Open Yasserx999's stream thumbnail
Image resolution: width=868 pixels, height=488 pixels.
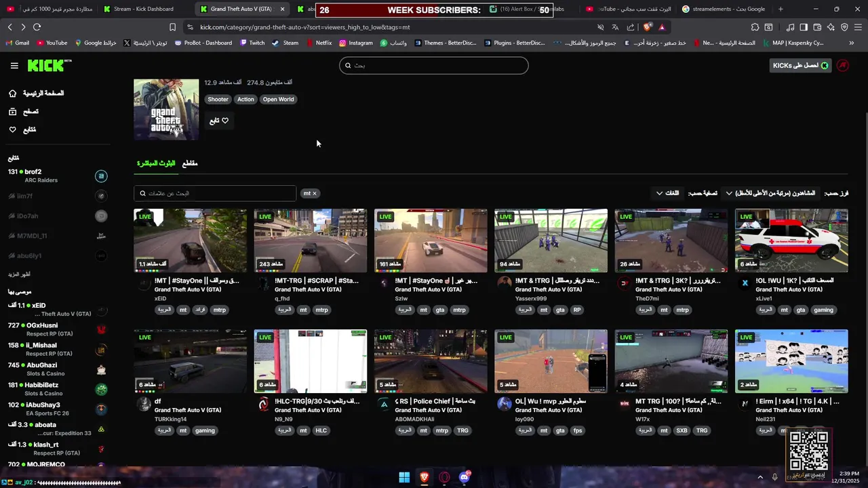tap(551, 241)
